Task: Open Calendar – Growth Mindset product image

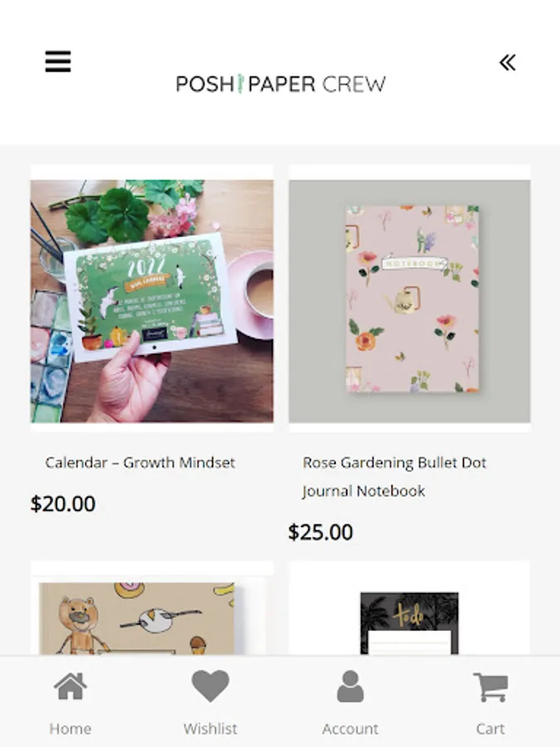Action: (x=152, y=301)
